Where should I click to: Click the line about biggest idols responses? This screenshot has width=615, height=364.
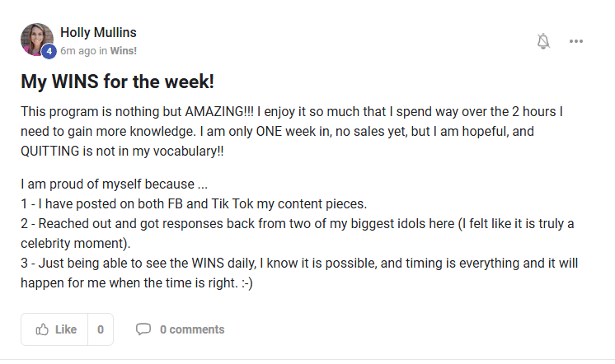pyautogui.click(x=298, y=224)
